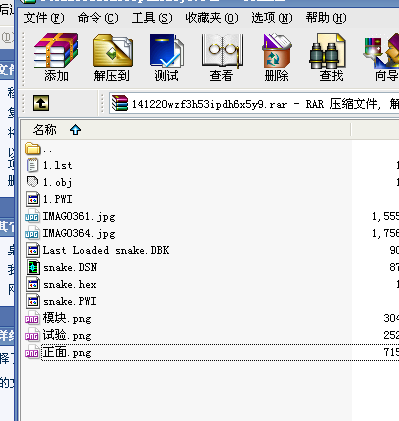Click the archive path field 141220wzf3h53ipdh6x5y9.rar
This screenshot has height=421, width=399.
point(254,104)
